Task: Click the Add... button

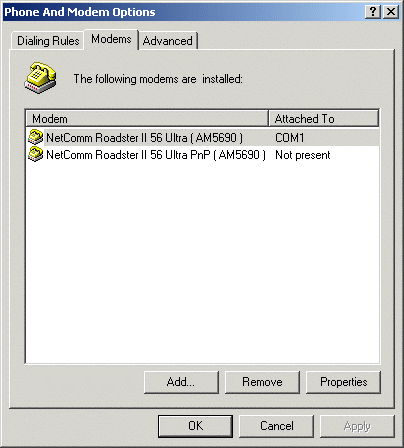Action: pyautogui.click(x=181, y=382)
